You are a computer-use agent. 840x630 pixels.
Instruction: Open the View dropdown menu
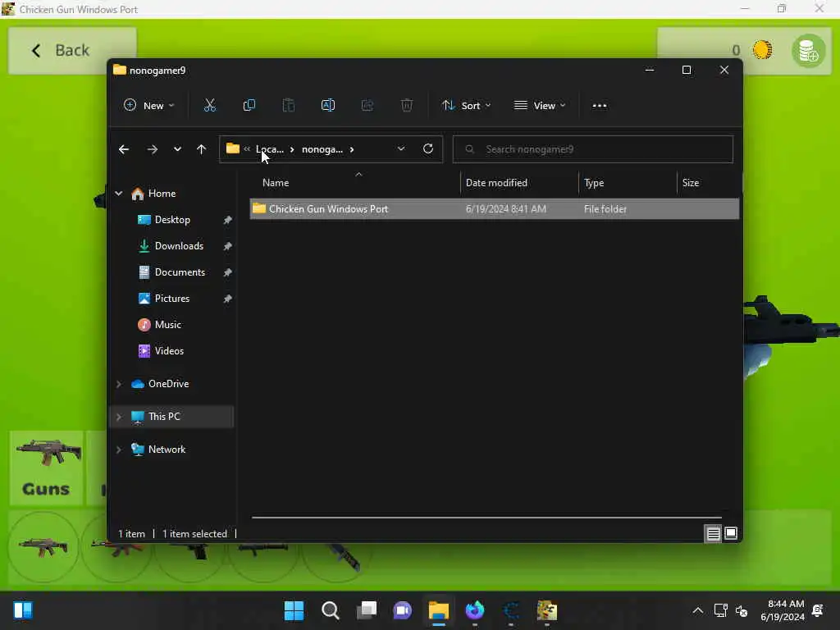point(540,106)
